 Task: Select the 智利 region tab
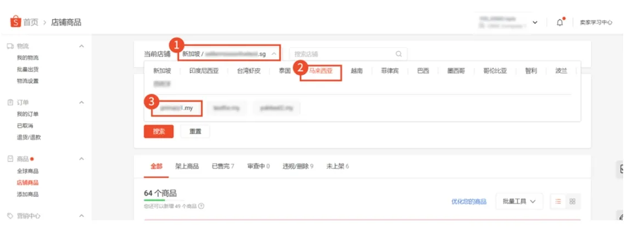[x=531, y=71]
